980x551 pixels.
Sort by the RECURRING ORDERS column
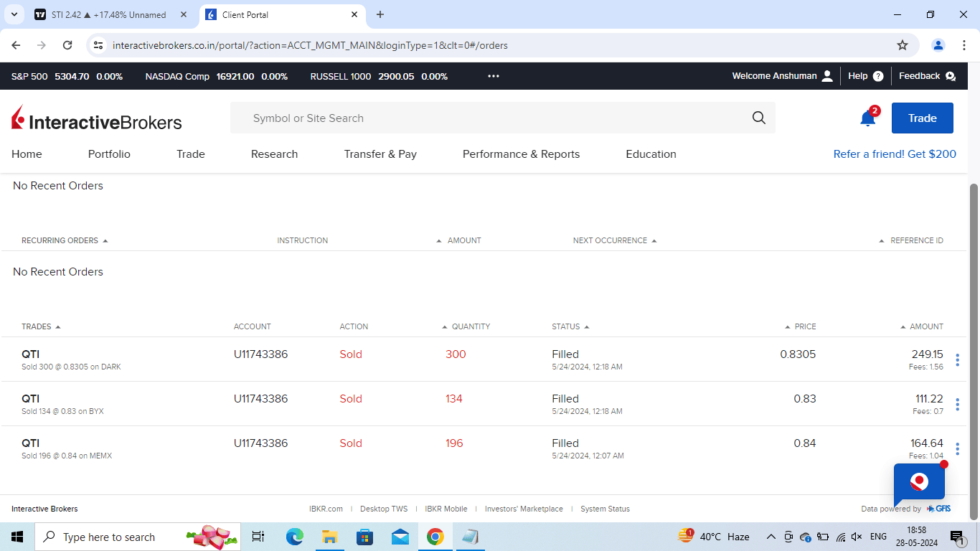tap(65, 240)
